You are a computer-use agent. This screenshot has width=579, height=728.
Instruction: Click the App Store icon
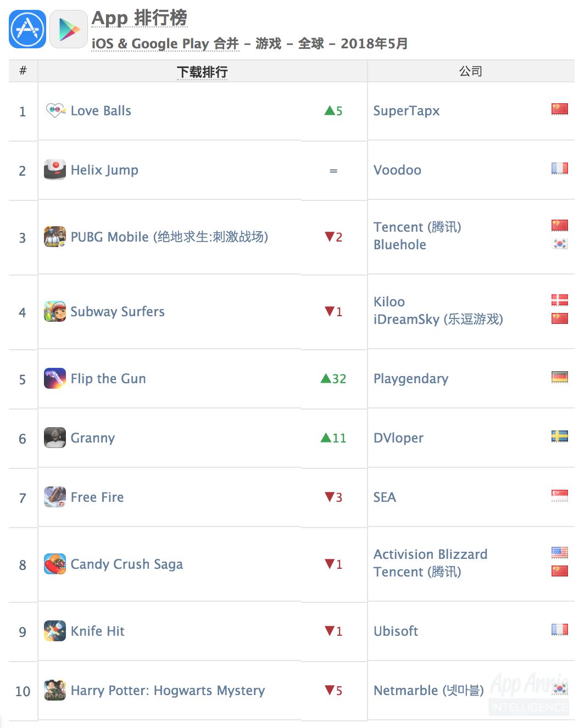(x=27, y=30)
